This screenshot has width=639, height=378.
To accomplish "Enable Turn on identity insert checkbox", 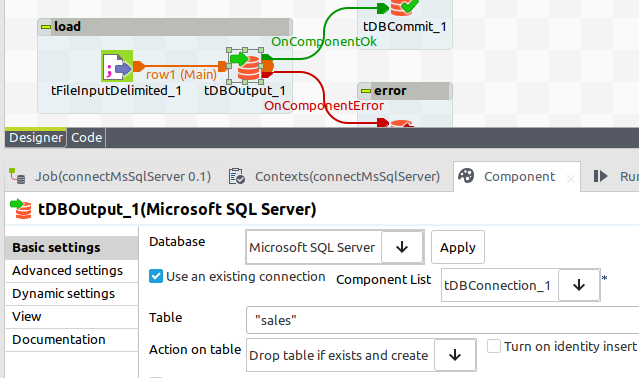I will point(494,346).
